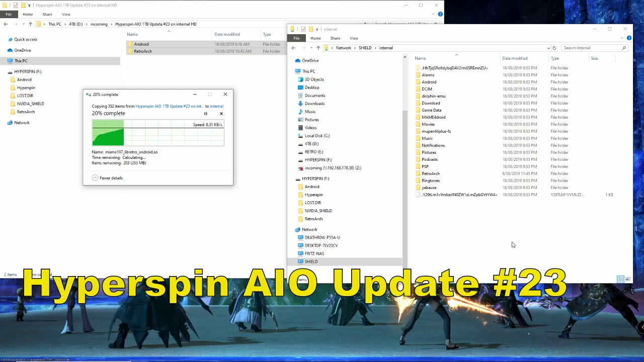The width and height of the screenshot is (644, 362).
Task: Switch to large icons view in internal window
Action: coord(627,279)
